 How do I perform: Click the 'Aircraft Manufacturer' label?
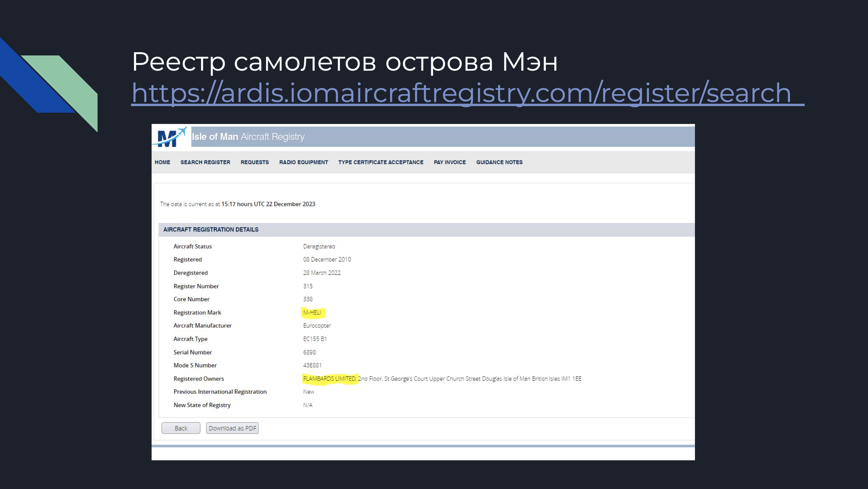[203, 326]
